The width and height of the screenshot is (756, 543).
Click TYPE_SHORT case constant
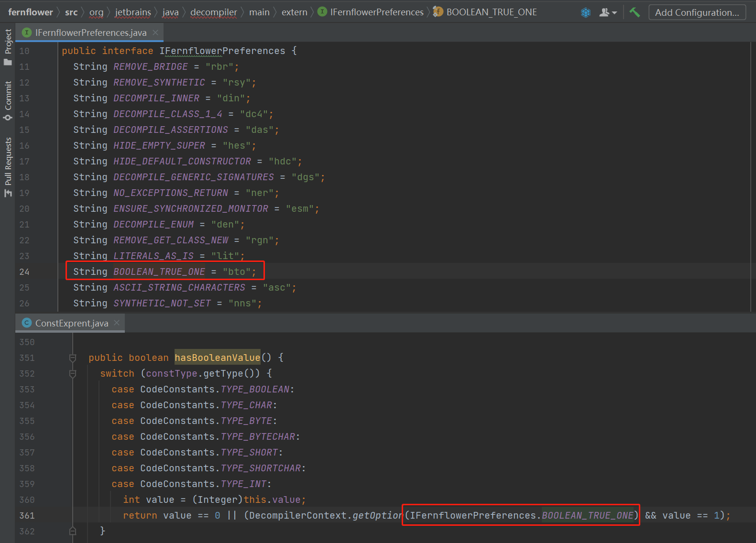tap(249, 452)
